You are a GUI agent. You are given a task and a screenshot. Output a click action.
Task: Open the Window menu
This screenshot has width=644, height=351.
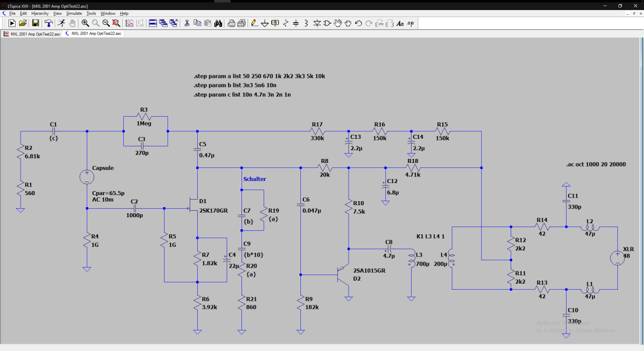pyautogui.click(x=108, y=13)
